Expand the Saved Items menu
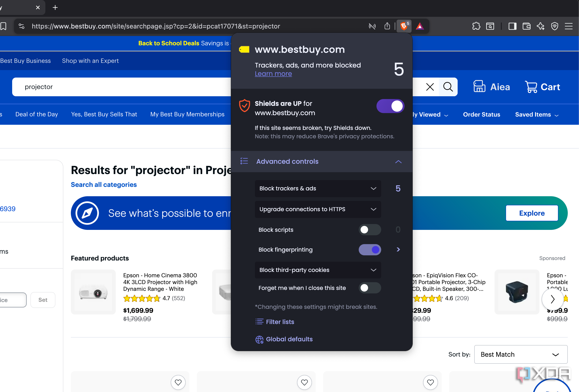The image size is (579, 392). point(536,114)
